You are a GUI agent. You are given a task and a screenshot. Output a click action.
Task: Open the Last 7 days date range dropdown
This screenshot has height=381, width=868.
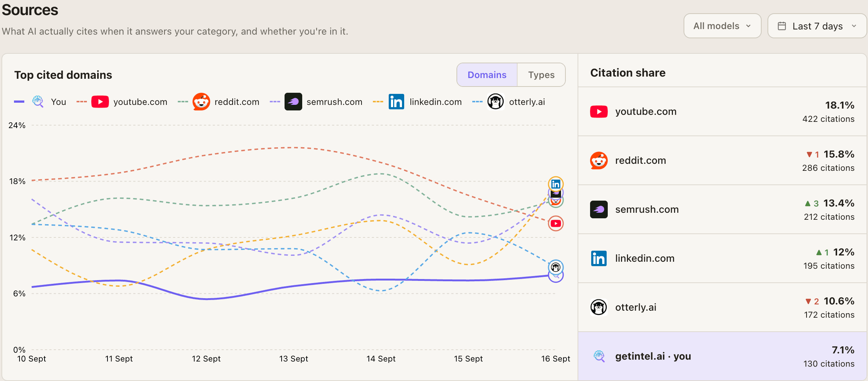(x=817, y=26)
